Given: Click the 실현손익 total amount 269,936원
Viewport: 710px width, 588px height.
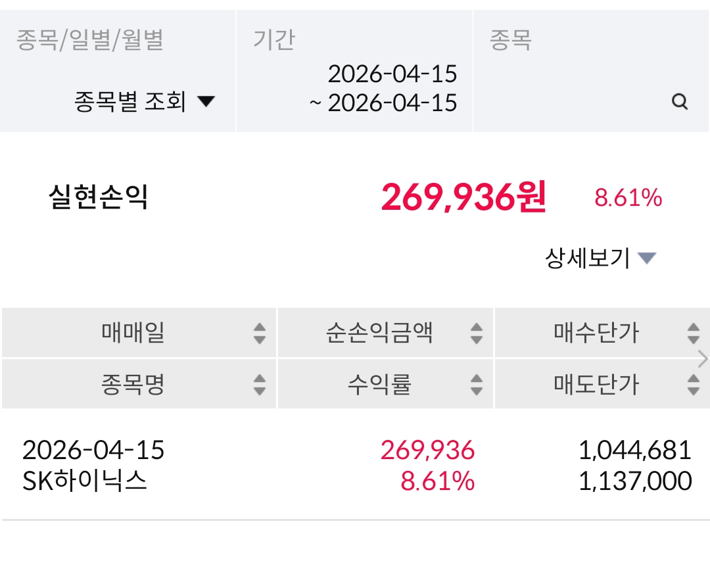Looking at the screenshot, I should tap(463, 197).
